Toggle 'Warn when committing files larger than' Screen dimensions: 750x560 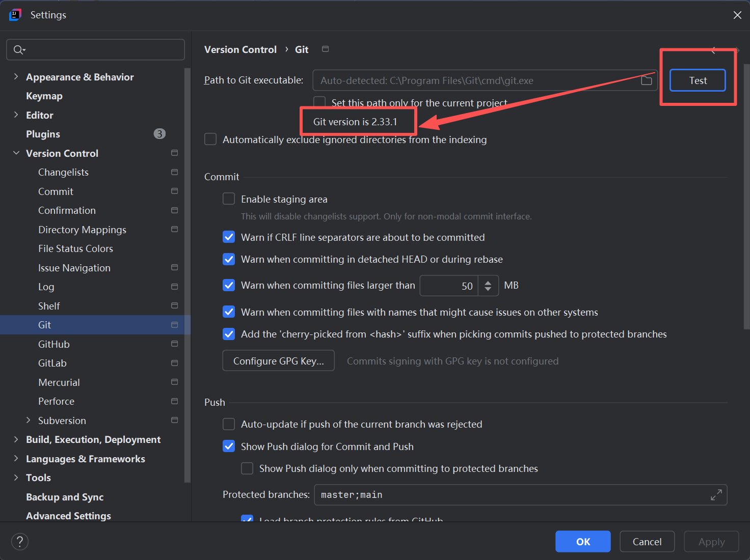click(x=229, y=285)
